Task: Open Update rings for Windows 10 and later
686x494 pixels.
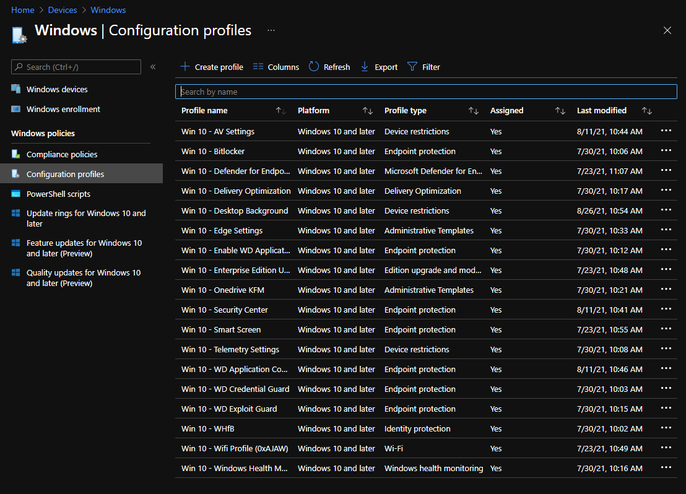Action: click(86, 218)
